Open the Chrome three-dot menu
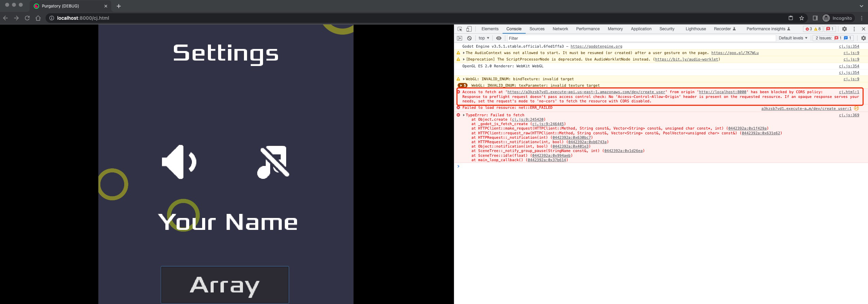 (x=862, y=18)
